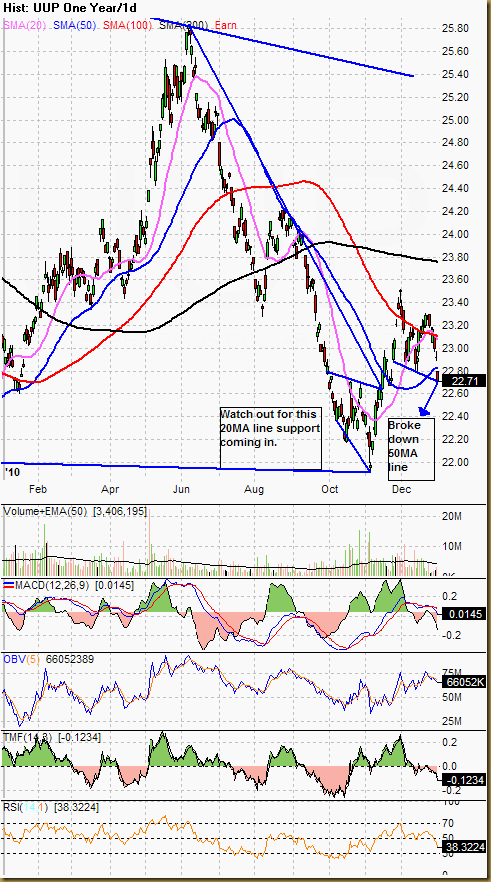Click the '10 year label on time axis
Screen dimensions: 491x882
(12, 470)
